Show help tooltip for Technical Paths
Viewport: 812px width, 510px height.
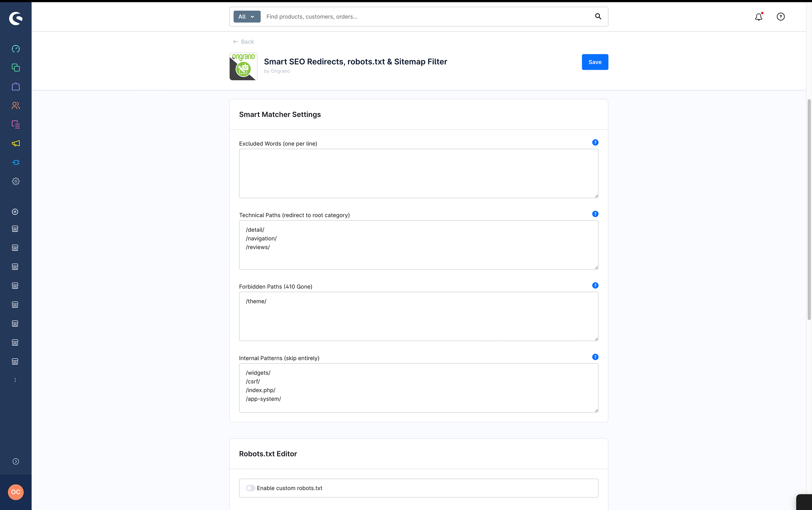click(595, 214)
